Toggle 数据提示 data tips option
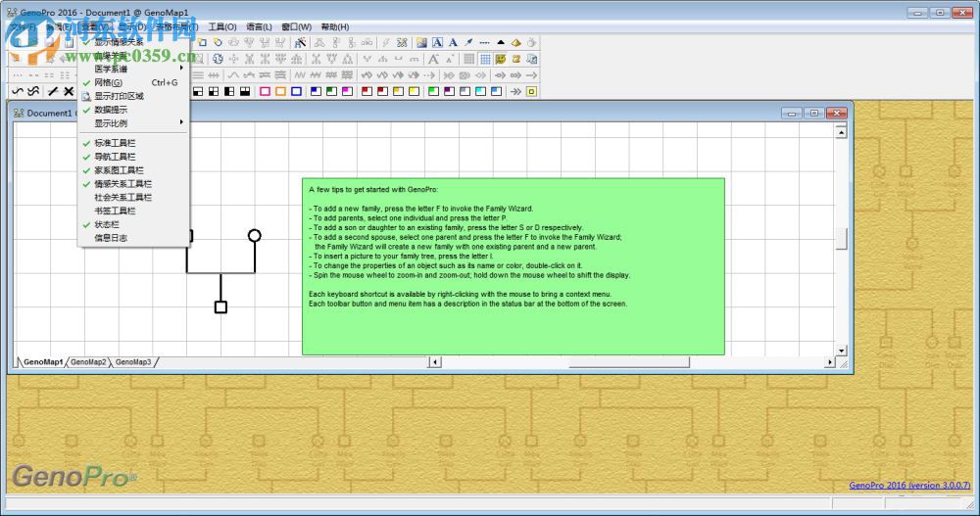This screenshot has height=516, width=980. (133, 110)
